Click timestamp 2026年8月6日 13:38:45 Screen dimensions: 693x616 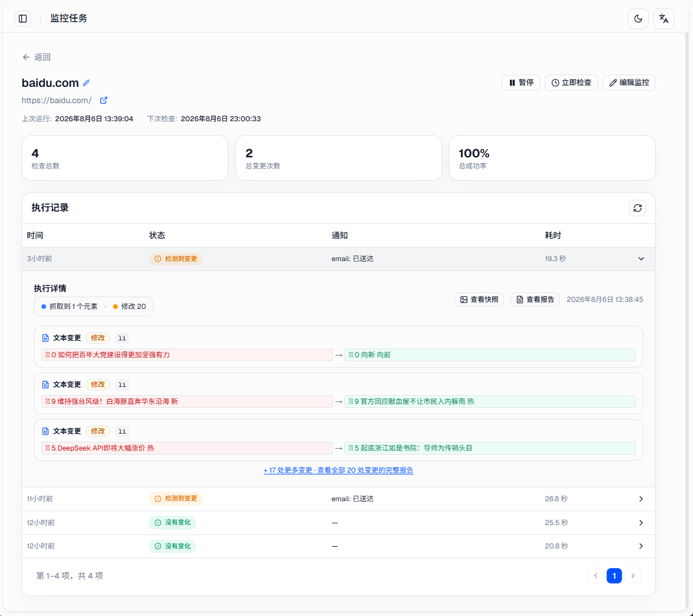point(604,300)
